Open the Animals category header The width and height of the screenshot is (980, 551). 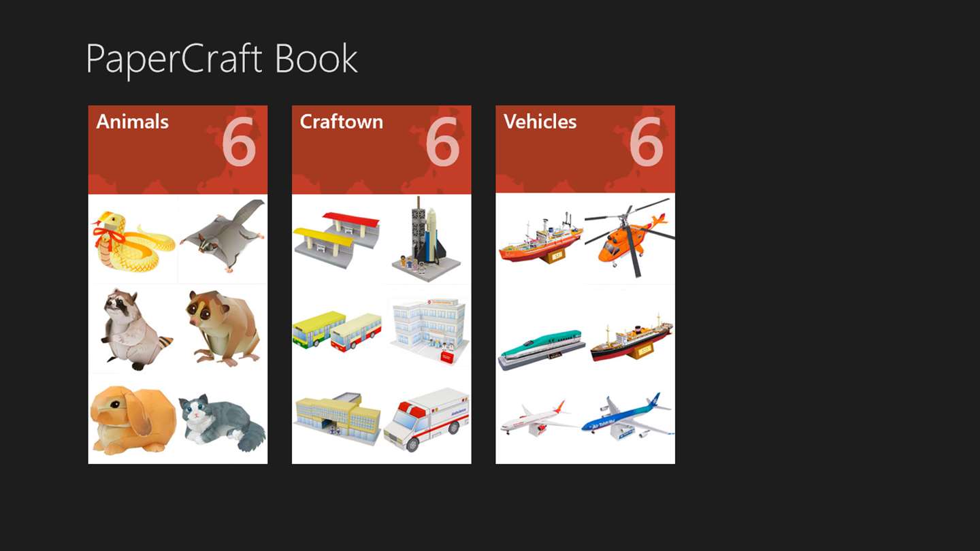click(x=178, y=150)
